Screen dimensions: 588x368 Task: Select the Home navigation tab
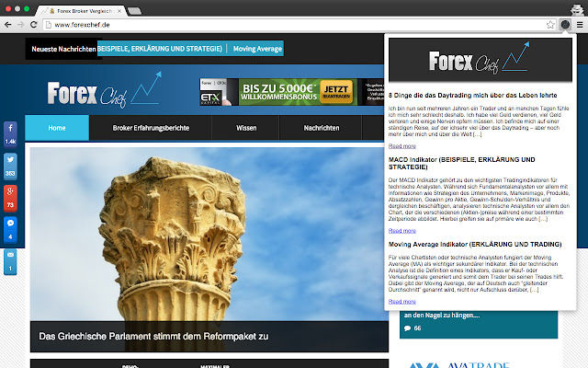tap(57, 128)
